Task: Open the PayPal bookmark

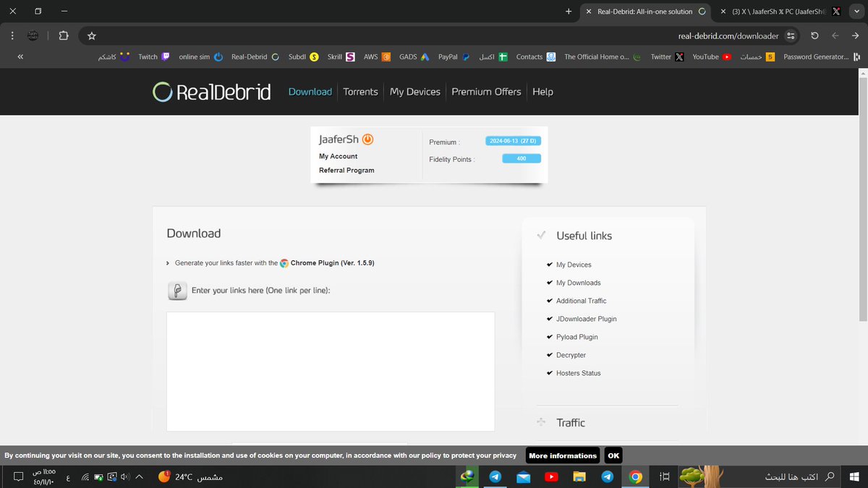Action: coord(454,56)
